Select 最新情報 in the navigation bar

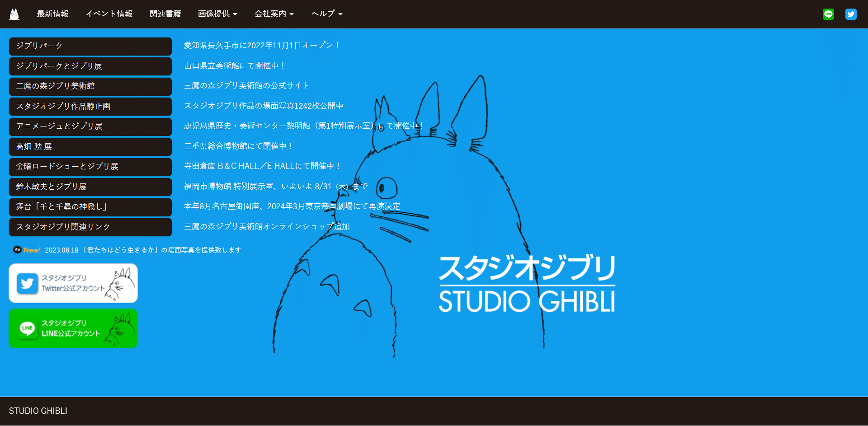click(x=52, y=14)
